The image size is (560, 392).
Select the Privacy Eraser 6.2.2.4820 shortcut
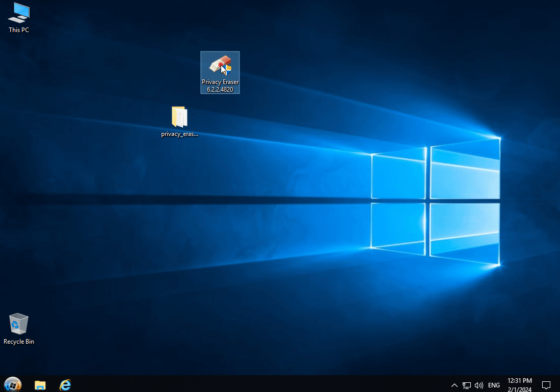click(220, 72)
